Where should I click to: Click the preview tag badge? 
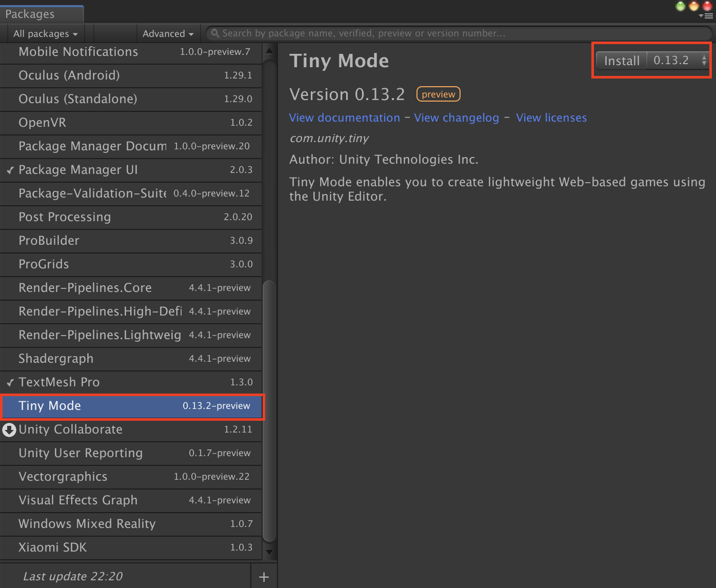tap(439, 94)
